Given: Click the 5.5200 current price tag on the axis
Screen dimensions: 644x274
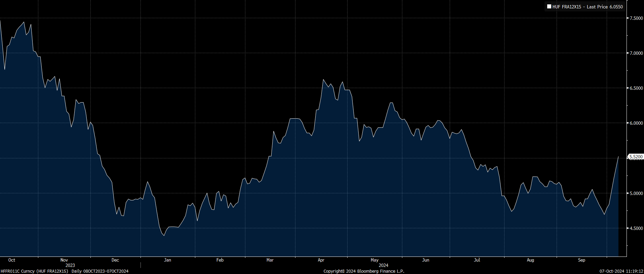Looking at the screenshot, I should tap(636, 157).
